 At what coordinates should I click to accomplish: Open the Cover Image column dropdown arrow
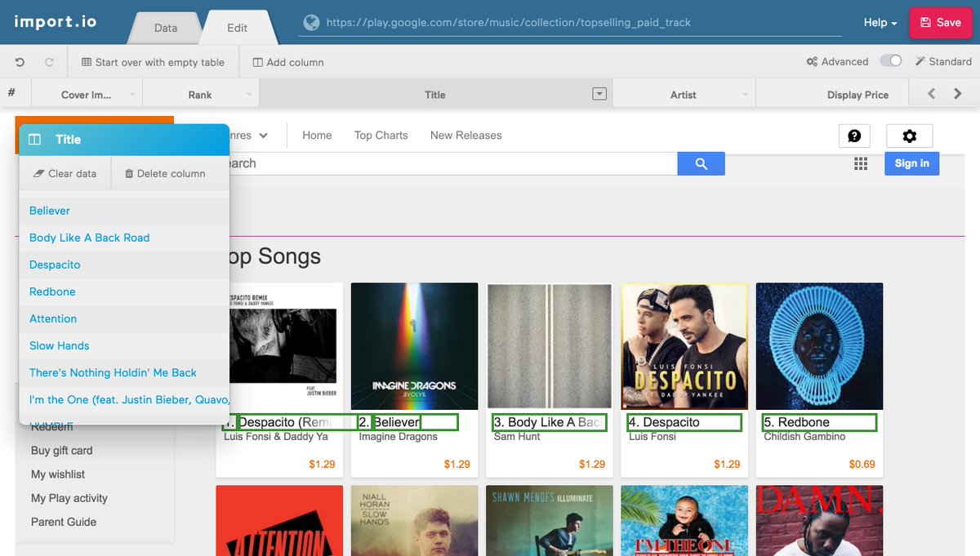pyautogui.click(x=131, y=95)
